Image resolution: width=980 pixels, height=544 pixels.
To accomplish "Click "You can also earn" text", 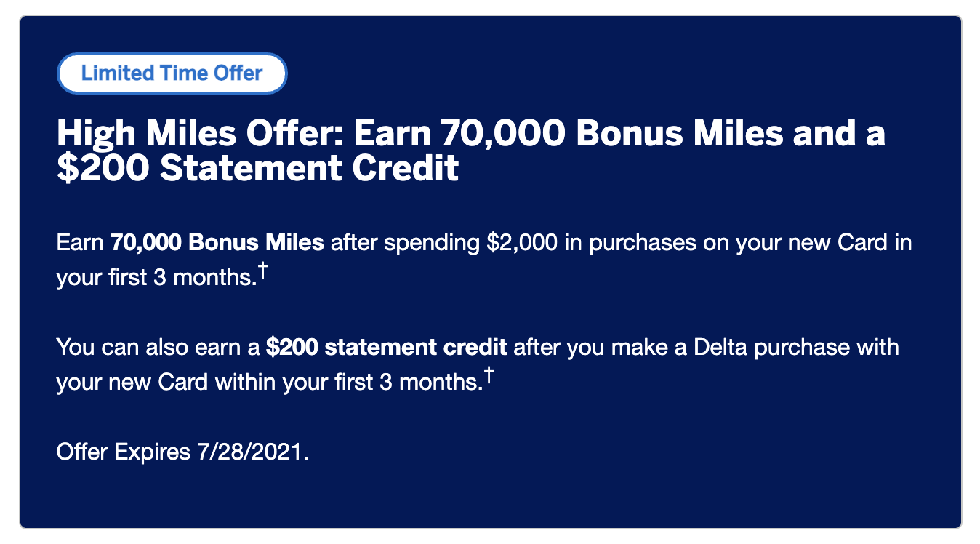I will pyautogui.click(x=158, y=347).
